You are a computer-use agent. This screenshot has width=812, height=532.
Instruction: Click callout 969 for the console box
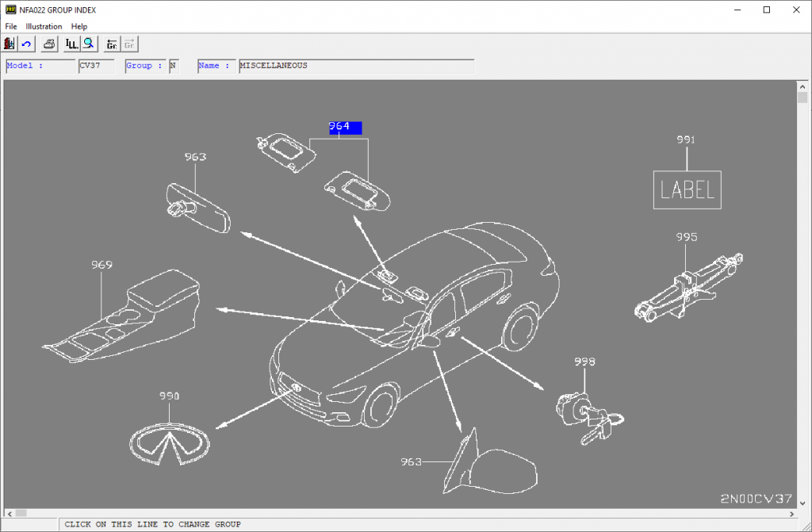(101, 266)
